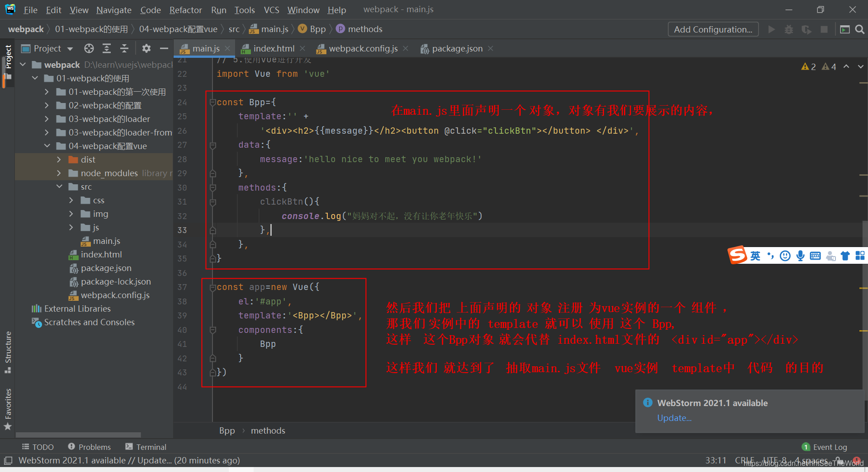Image resolution: width=868 pixels, height=472 pixels.
Task: Go to previous highlighted error arrow
Action: [846, 66]
